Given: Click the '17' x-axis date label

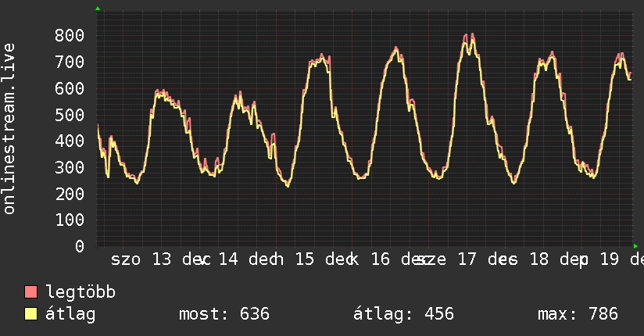Looking at the screenshot, I should point(467,259).
